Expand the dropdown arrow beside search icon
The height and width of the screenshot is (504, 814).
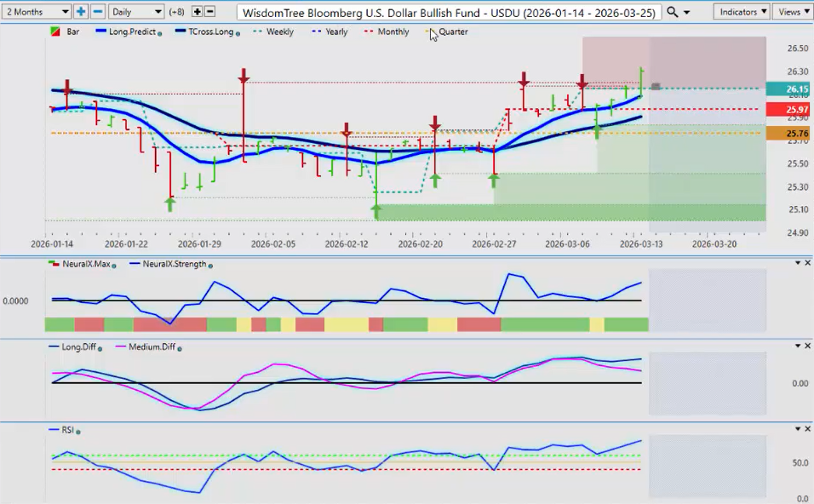[686, 12]
